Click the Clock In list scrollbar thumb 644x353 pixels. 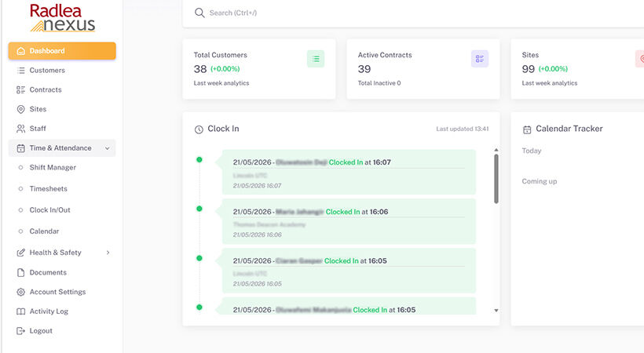click(x=496, y=179)
